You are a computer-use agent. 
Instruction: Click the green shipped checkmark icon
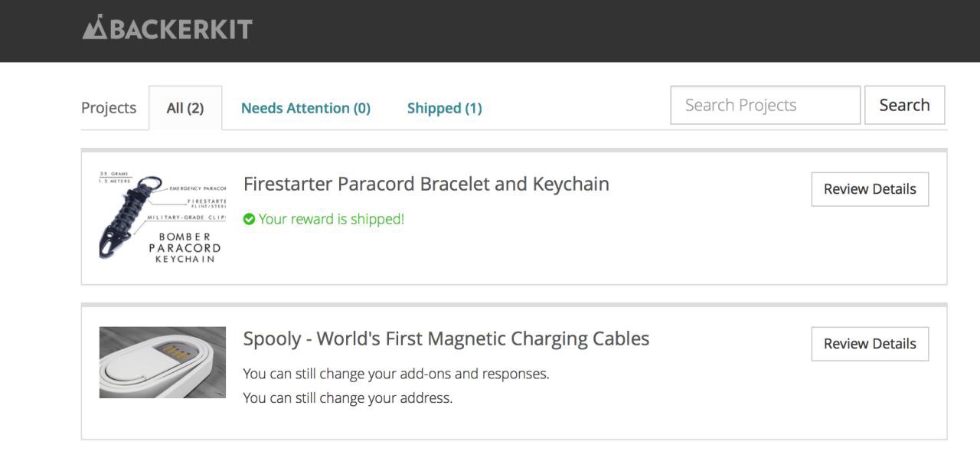point(249,220)
